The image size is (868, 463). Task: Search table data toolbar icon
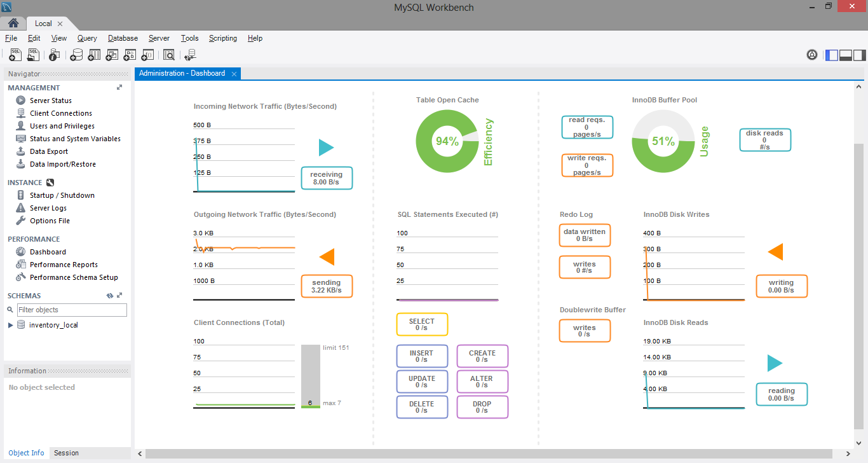coord(168,55)
